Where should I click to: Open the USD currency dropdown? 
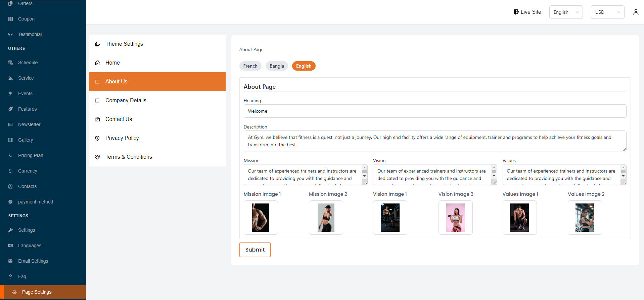coord(607,12)
